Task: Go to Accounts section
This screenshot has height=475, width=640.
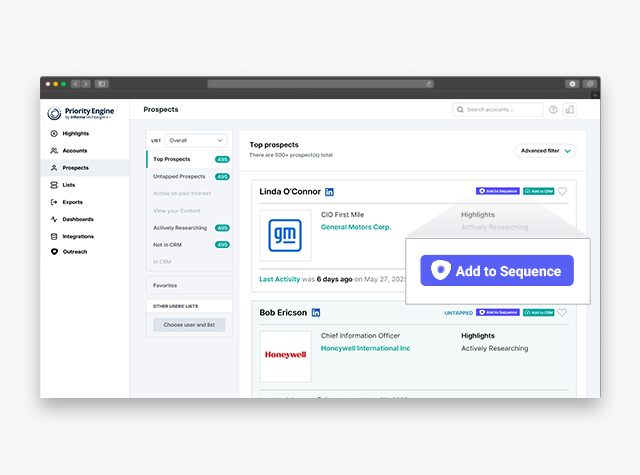Action: tap(75, 151)
